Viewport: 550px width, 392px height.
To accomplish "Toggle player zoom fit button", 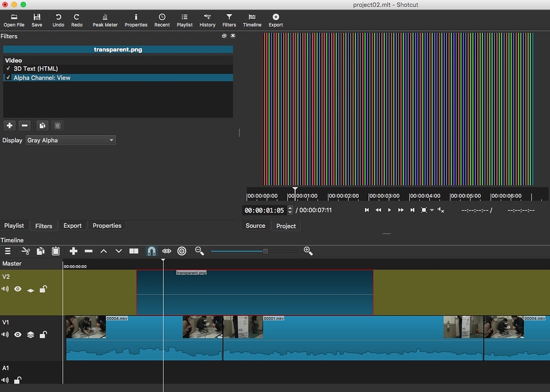I will pos(424,210).
